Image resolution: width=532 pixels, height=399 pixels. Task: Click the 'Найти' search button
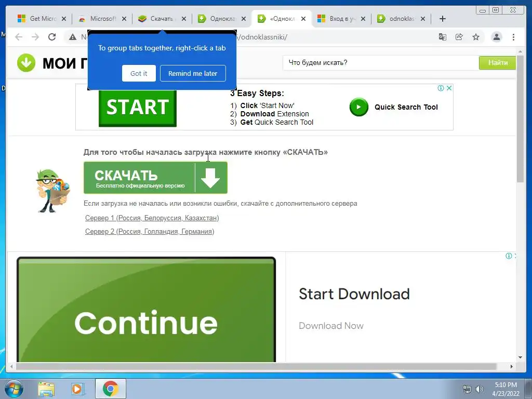pos(497,63)
